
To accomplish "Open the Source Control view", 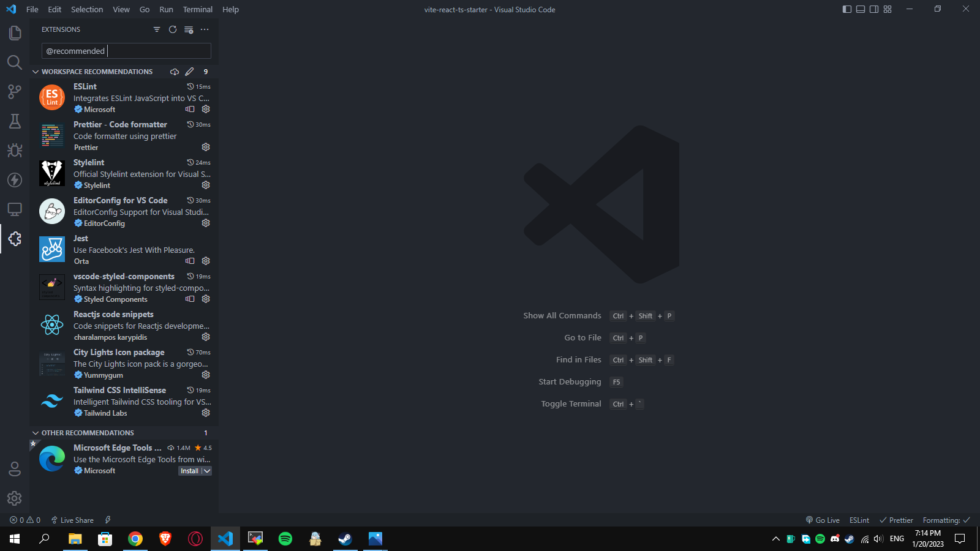I will [15, 92].
